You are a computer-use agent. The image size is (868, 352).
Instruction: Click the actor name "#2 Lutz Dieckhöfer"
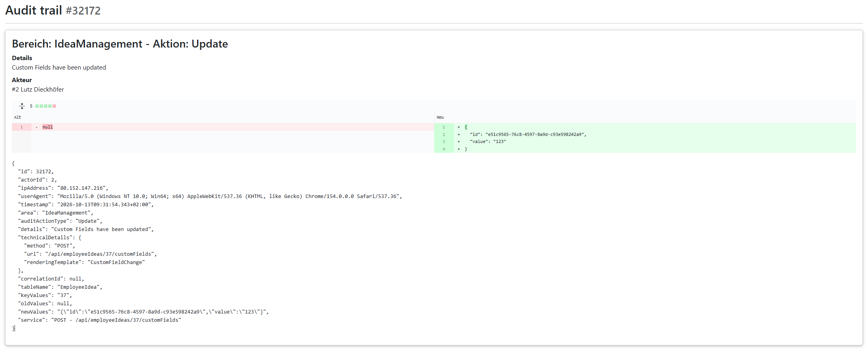click(x=38, y=90)
